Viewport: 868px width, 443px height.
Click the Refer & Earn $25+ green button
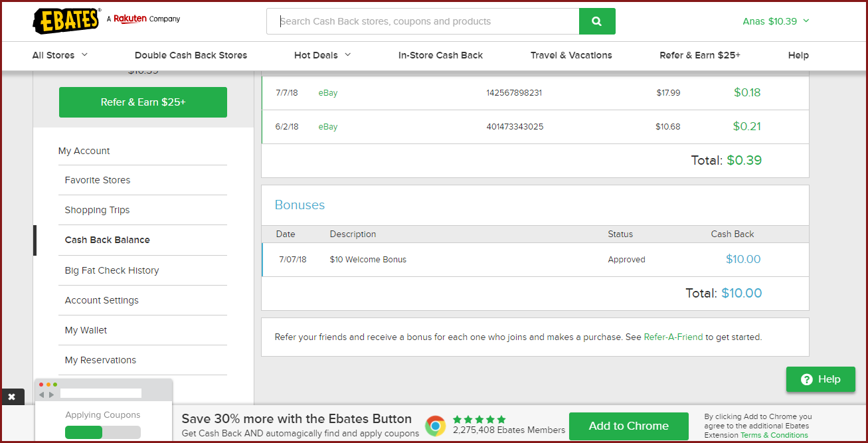coord(143,102)
